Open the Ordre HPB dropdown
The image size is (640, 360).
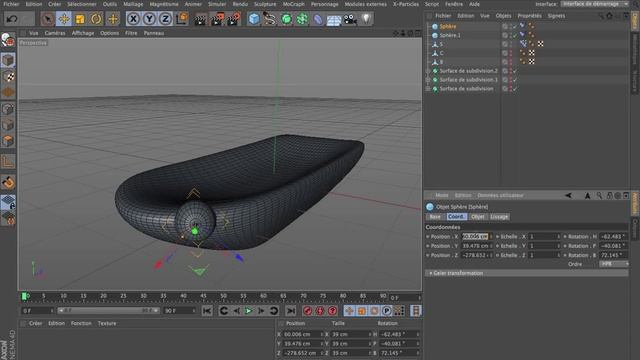tap(613, 264)
